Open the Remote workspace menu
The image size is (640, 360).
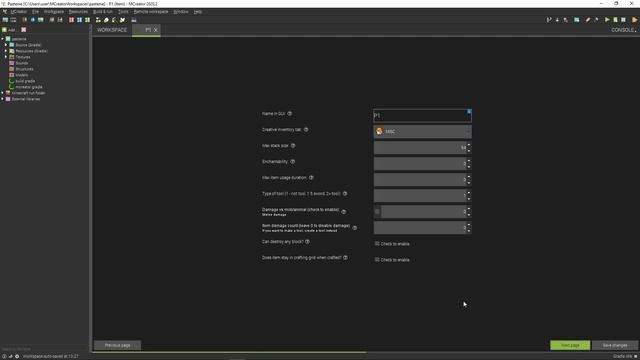pos(151,12)
